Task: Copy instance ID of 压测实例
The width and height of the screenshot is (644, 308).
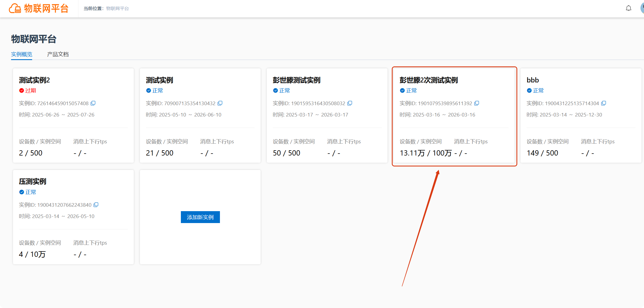Action: 96,205
